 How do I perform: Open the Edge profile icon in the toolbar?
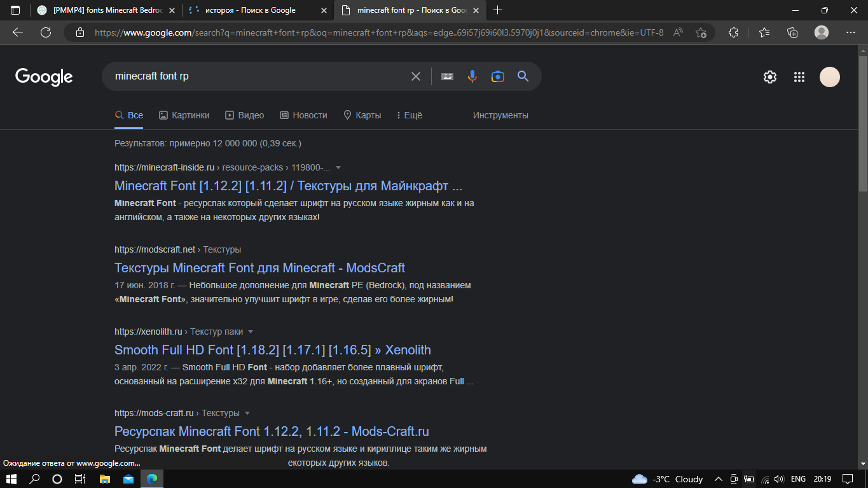tap(822, 32)
